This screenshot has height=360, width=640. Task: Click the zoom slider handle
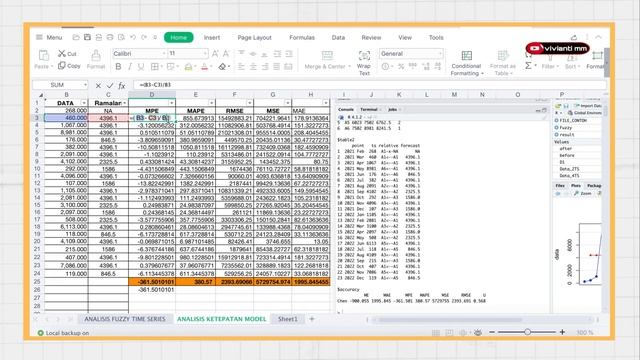click(527, 332)
